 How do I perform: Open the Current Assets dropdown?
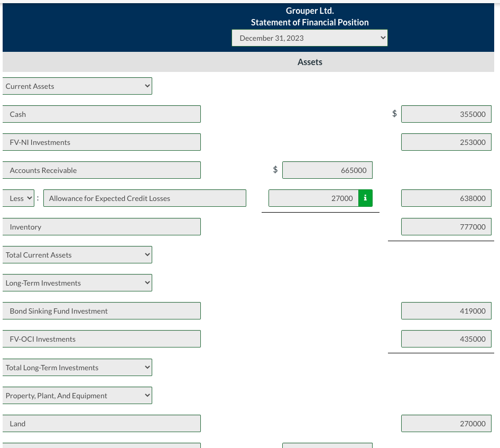pyautogui.click(x=77, y=86)
